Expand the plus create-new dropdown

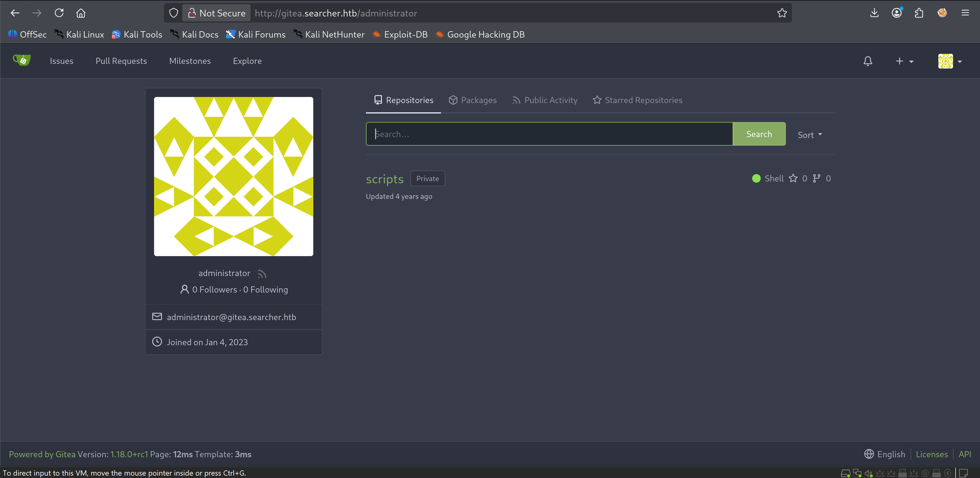905,61
